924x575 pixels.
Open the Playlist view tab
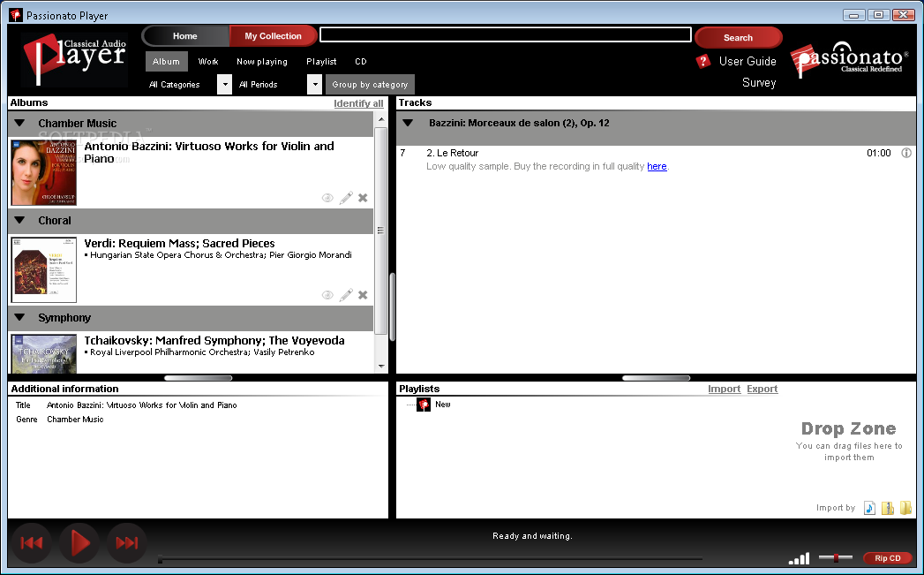click(x=321, y=61)
